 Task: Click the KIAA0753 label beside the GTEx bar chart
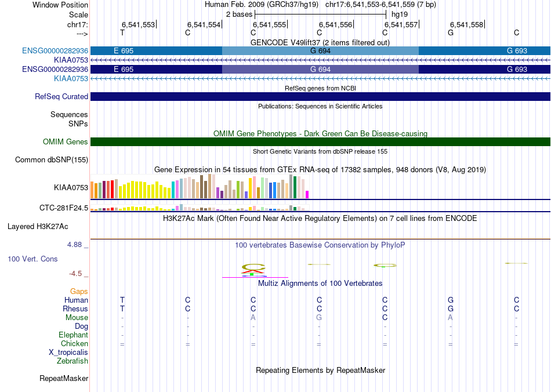coord(71,187)
